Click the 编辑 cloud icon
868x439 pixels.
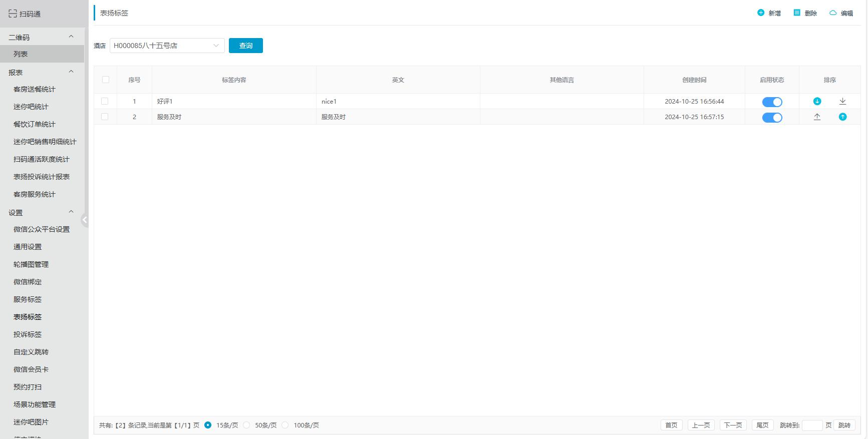[833, 13]
